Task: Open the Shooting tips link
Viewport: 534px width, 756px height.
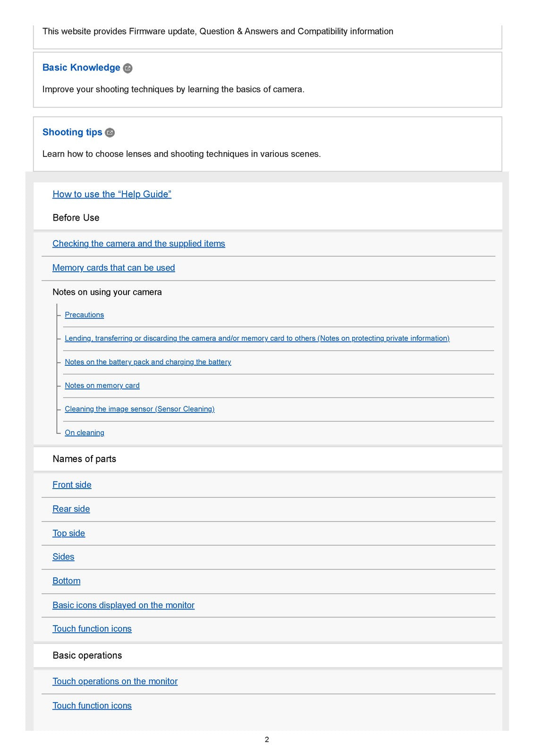Action: tap(72, 132)
